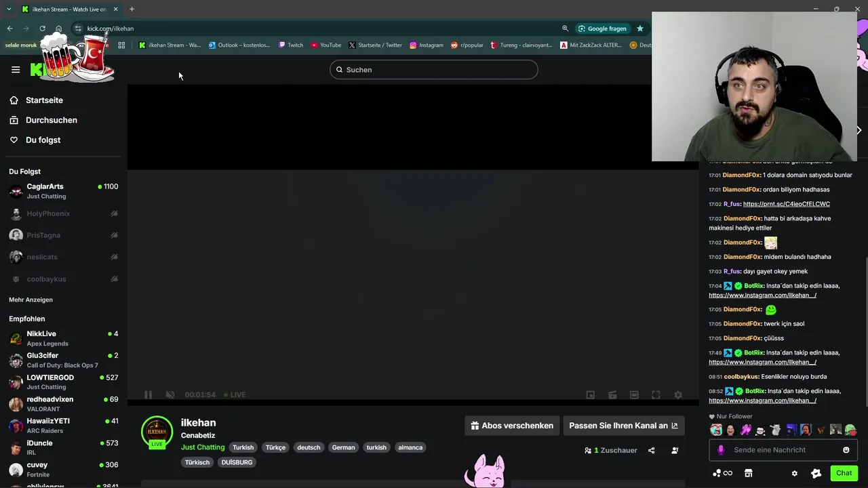This screenshot has width=868, height=488.
Task: Open the recommended channel cuvey
Action: (64, 469)
